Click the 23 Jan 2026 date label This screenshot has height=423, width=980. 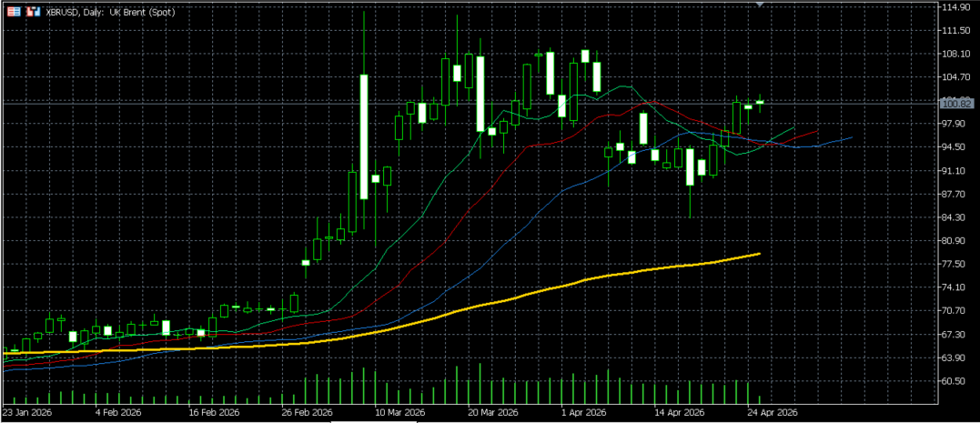[x=27, y=412]
